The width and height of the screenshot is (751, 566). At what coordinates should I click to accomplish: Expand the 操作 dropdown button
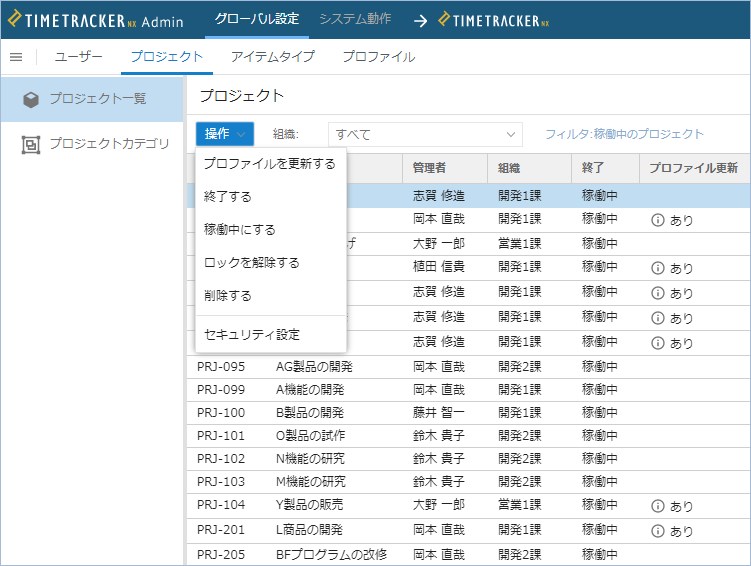coord(225,134)
